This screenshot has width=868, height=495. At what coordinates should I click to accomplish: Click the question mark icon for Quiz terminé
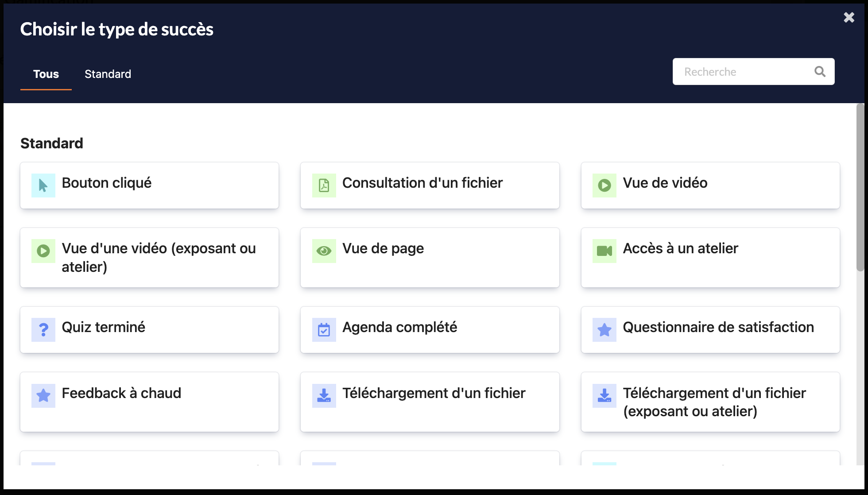click(x=43, y=330)
